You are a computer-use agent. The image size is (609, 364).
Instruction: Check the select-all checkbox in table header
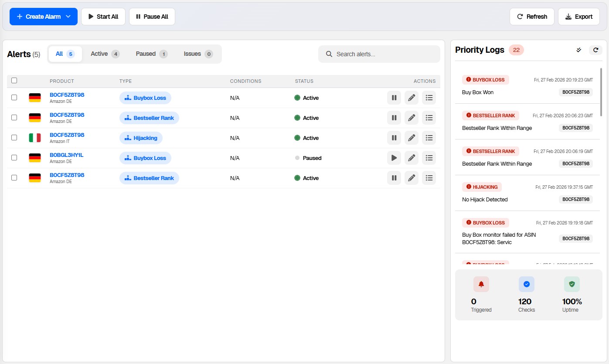click(14, 81)
